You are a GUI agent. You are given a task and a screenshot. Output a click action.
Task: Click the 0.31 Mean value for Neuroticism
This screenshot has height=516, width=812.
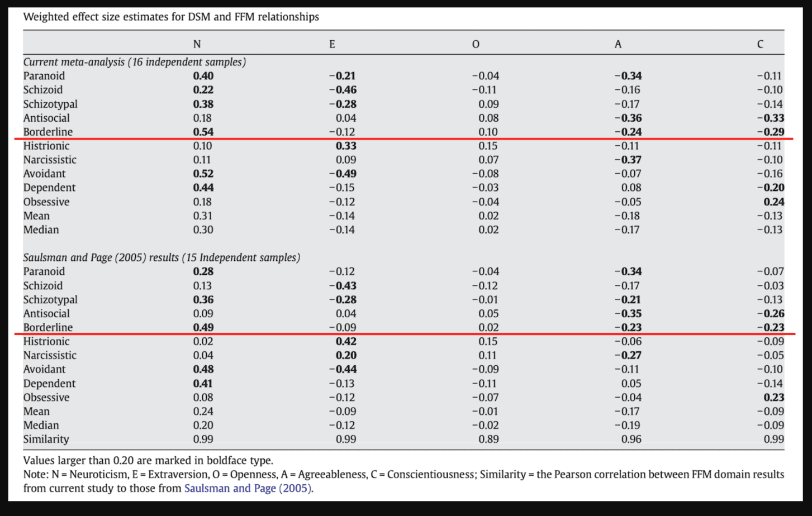[x=203, y=216]
